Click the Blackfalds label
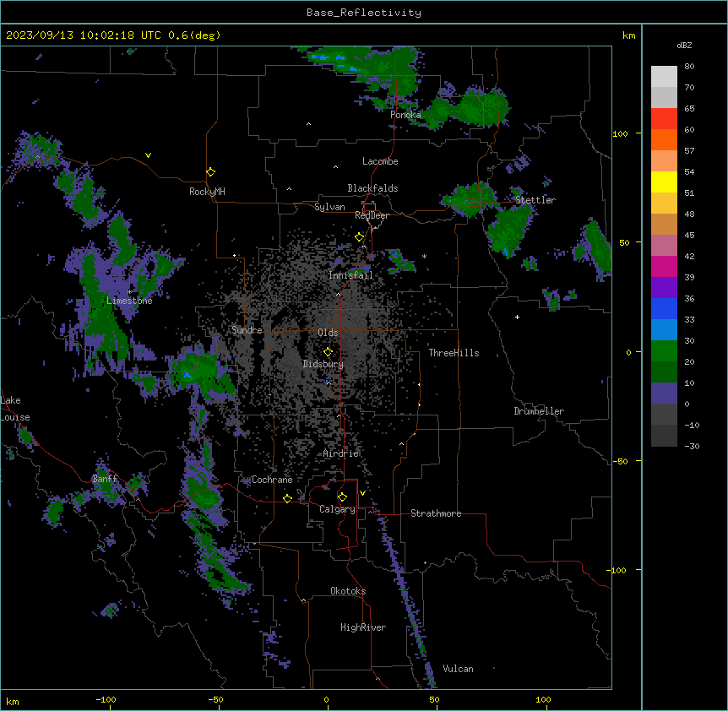 tap(372, 188)
